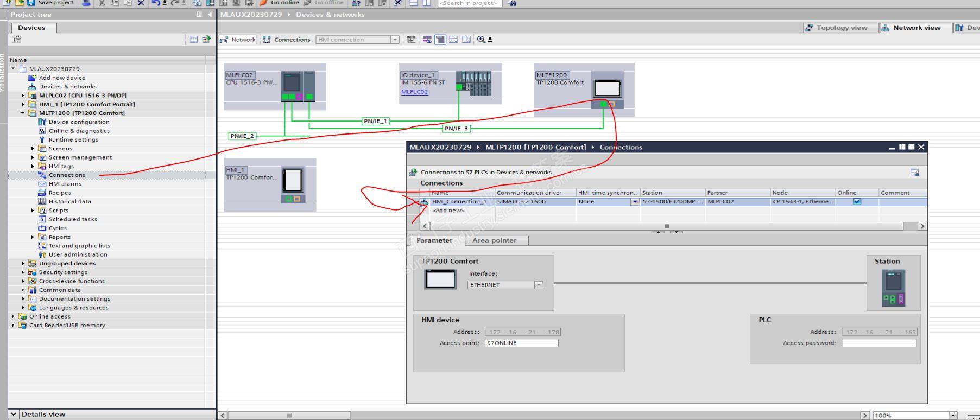Click the Recipes icon
The image size is (980, 420).
pos(42,193)
